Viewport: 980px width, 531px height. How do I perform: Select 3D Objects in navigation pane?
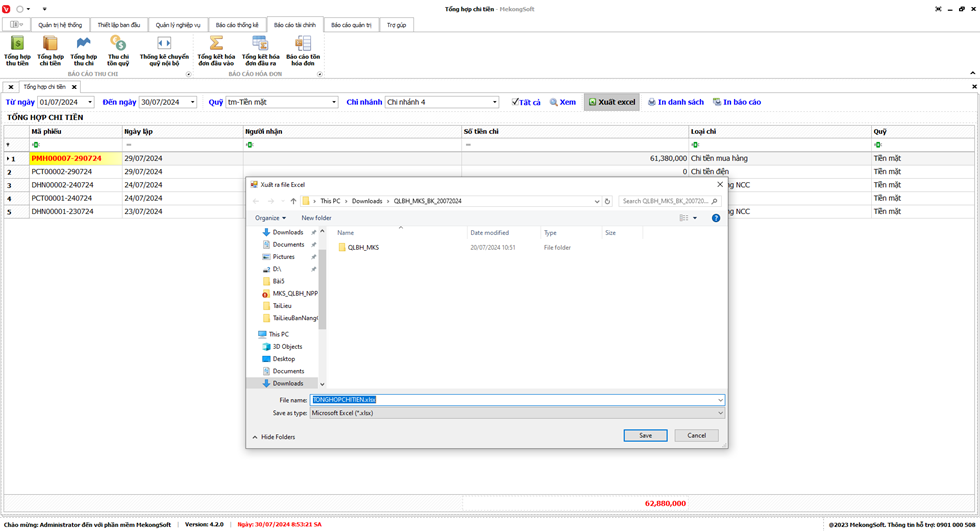pyautogui.click(x=287, y=347)
